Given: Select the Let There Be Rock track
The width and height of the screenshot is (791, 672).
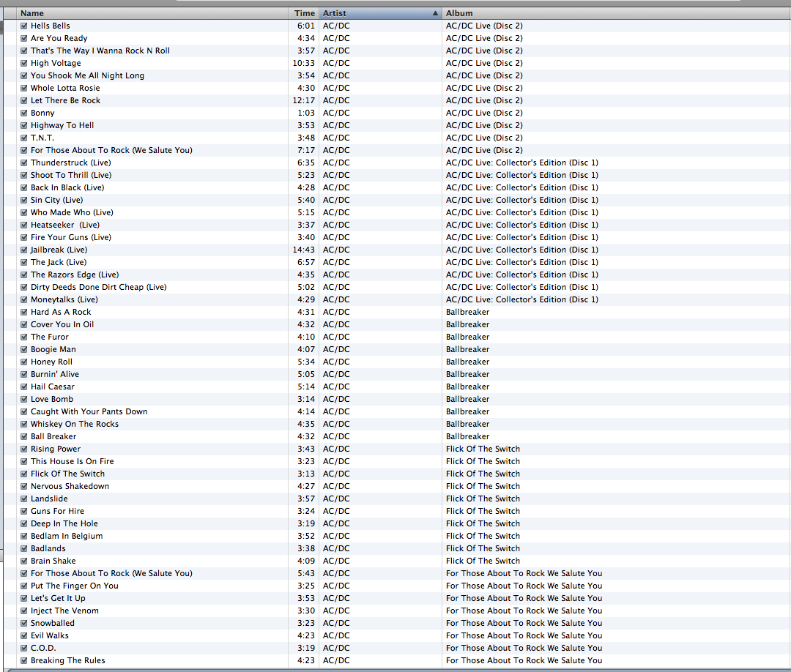Looking at the screenshot, I should coord(66,100).
